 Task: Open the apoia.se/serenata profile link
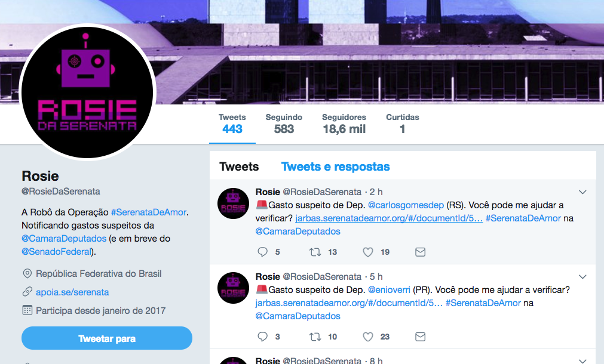click(x=72, y=292)
